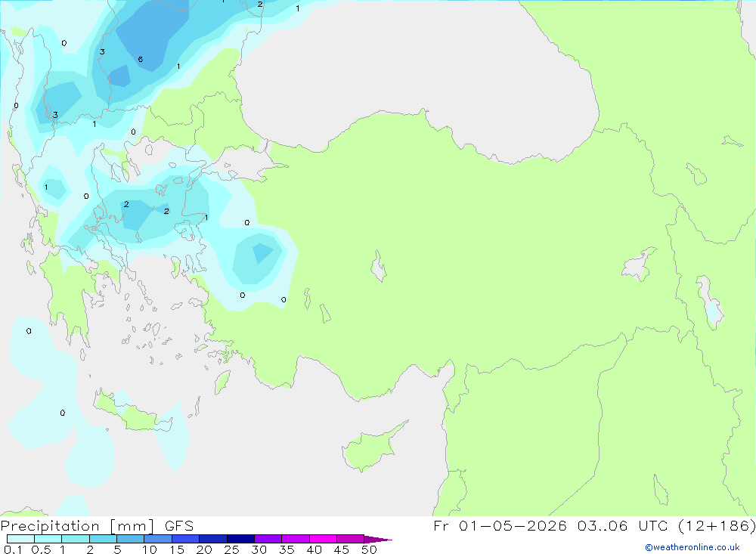Viewport: 756px width, 554px height.
Task: Click the legend label '25'
Action: coord(231,549)
